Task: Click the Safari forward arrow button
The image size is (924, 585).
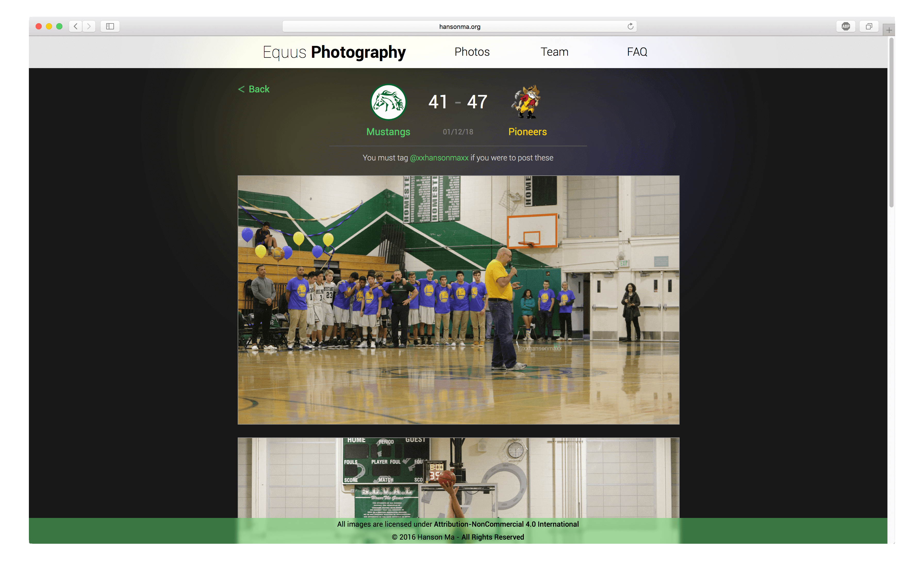Action: tap(89, 26)
